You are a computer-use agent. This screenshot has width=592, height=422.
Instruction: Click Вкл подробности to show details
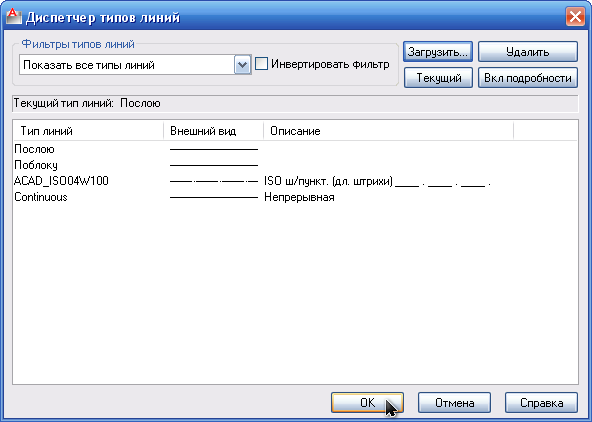coord(527,78)
